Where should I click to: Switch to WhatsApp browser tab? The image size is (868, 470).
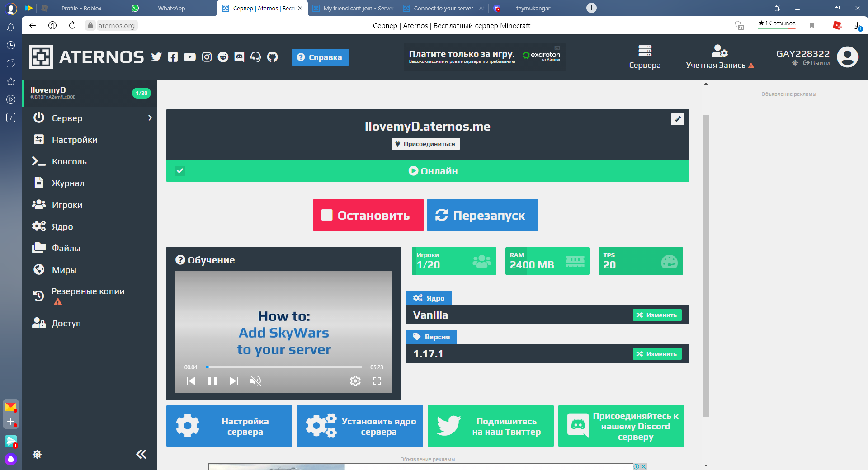pos(171,8)
